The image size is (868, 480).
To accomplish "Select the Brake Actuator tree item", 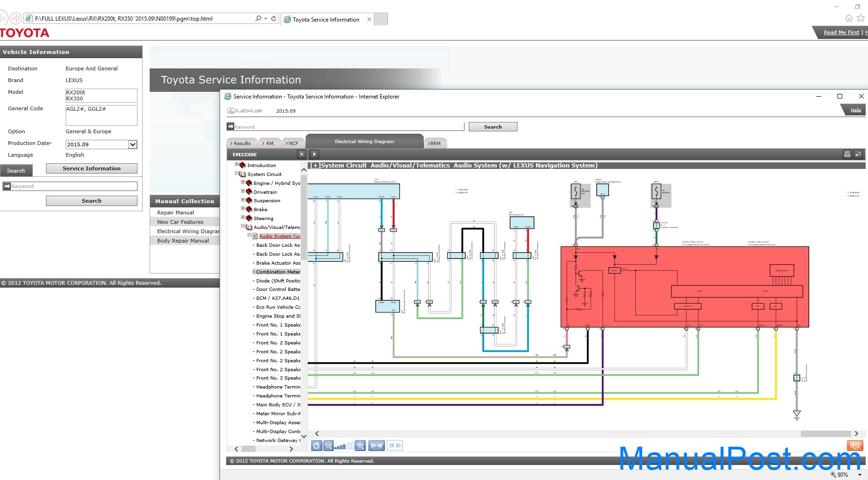I will tap(278, 263).
